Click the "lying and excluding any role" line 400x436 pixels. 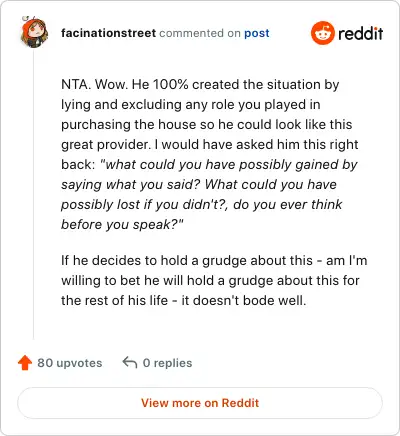click(191, 104)
